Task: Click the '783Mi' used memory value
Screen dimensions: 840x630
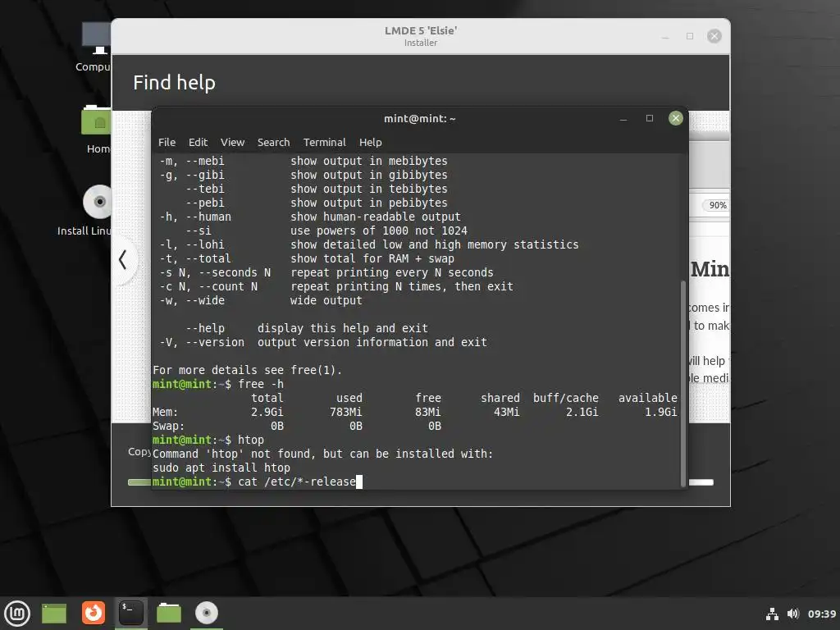Action: pyautogui.click(x=345, y=412)
